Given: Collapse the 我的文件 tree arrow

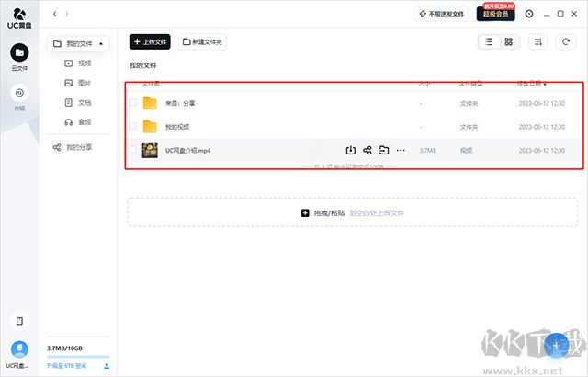Looking at the screenshot, I should (101, 44).
